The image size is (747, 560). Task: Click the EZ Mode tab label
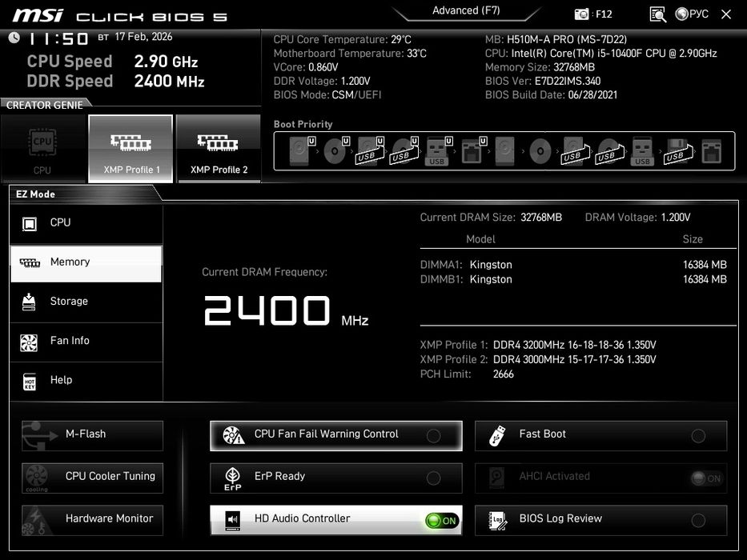(36, 194)
